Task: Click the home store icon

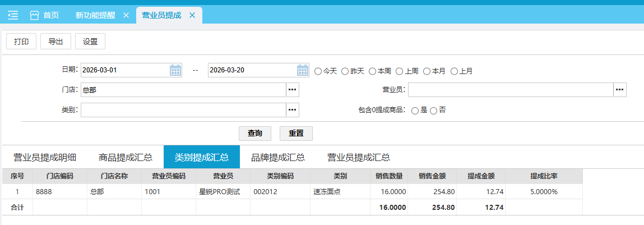Action: click(x=35, y=15)
